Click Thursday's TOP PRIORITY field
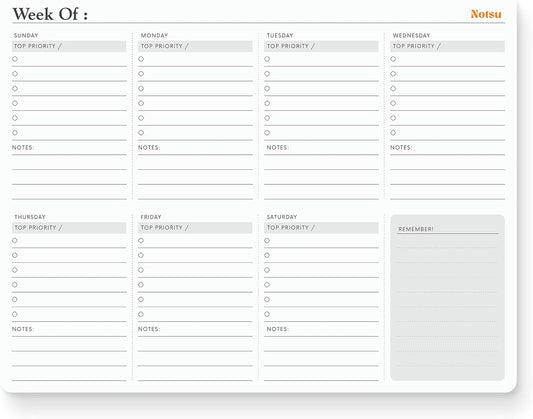The height and width of the screenshot is (419, 533). pos(69,228)
